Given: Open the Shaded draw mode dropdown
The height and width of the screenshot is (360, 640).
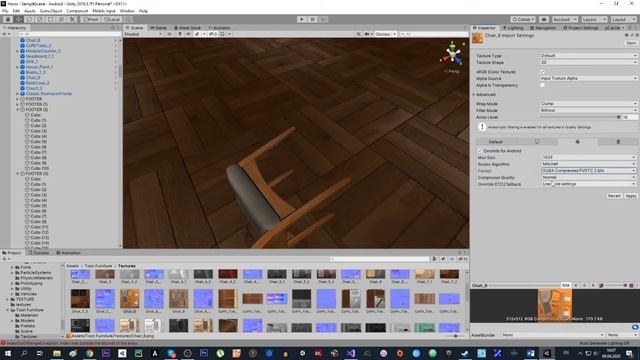Looking at the screenshot, I should coord(143,34).
